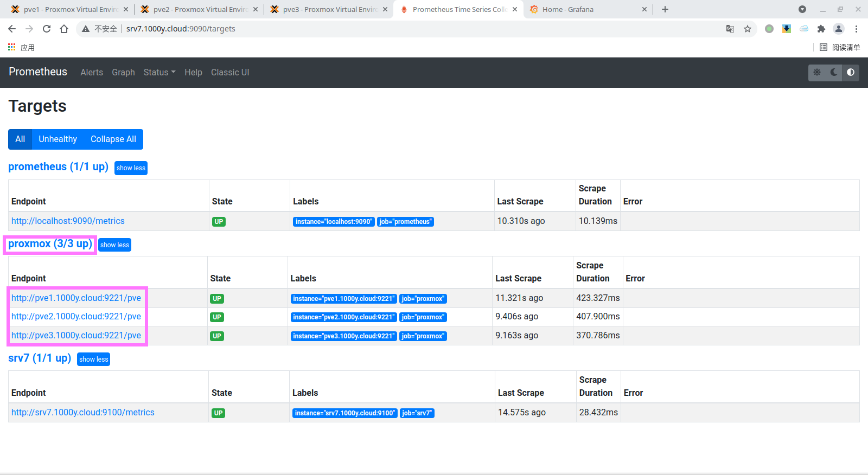Open the browser extensions puzzle icon
The width and height of the screenshot is (868, 475).
pyautogui.click(x=821, y=29)
